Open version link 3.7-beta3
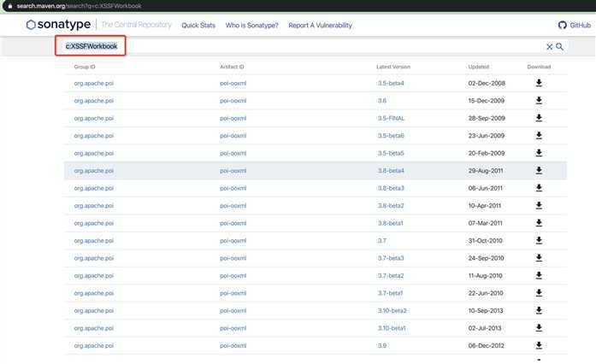Viewport: 596px width, 364px height. (x=391, y=258)
